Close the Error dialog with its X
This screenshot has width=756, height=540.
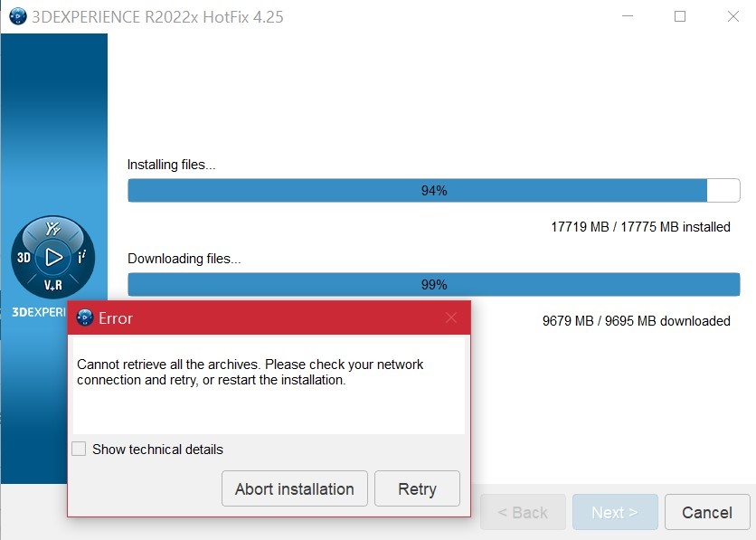pos(451,317)
